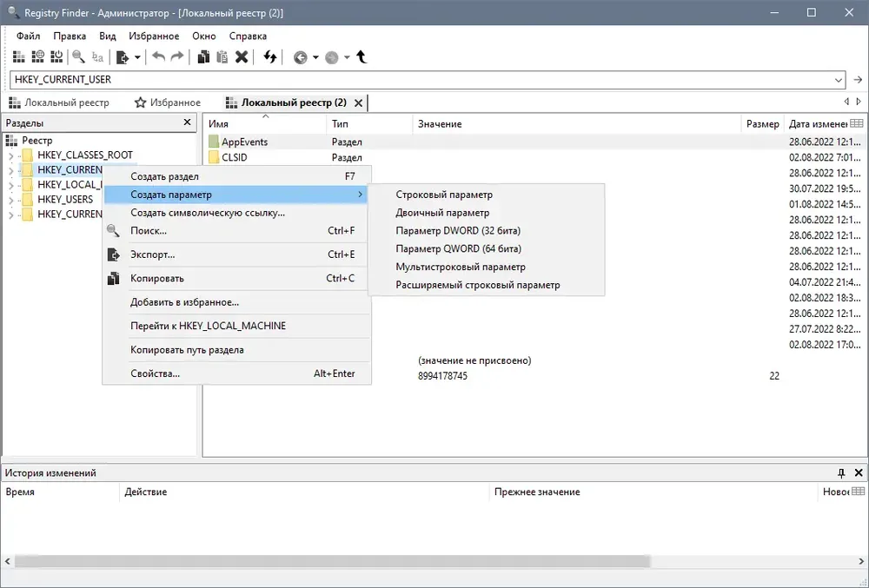The height and width of the screenshot is (588, 869).
Task: Open the Правка menu
Action: [70, 36]
